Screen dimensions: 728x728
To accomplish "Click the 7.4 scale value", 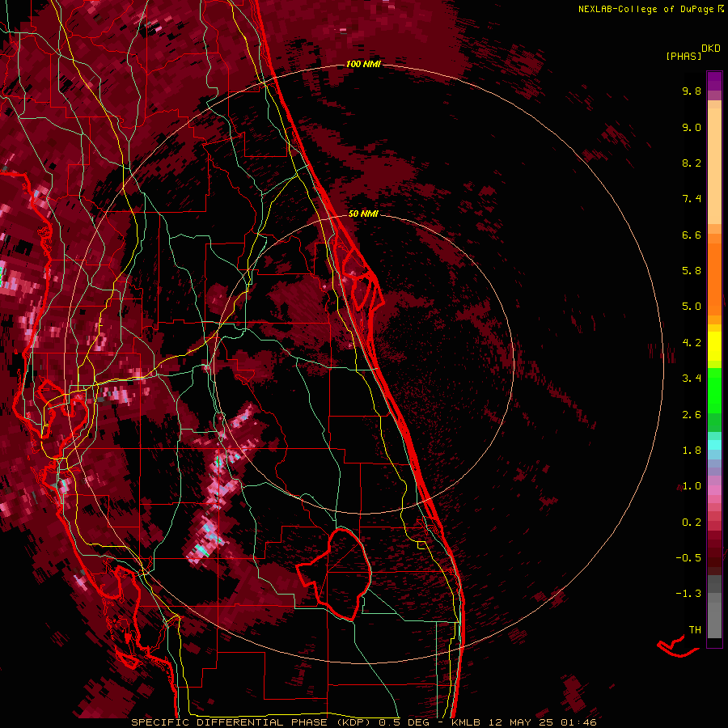I will coord(692,199).
